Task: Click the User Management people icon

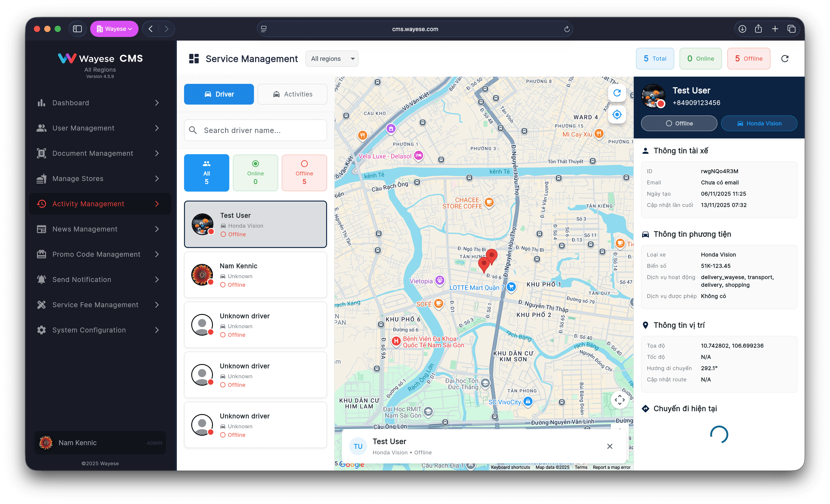Action: click(x=41, y=128)
